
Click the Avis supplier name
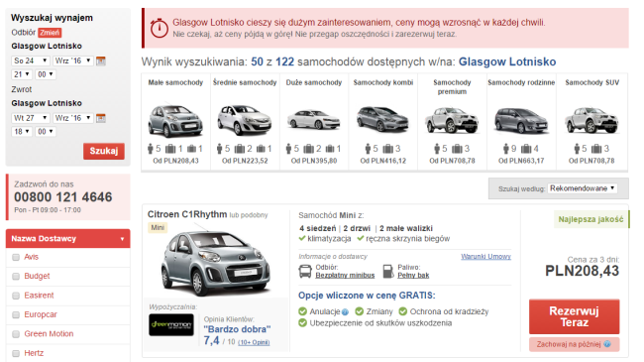(32, 257)
